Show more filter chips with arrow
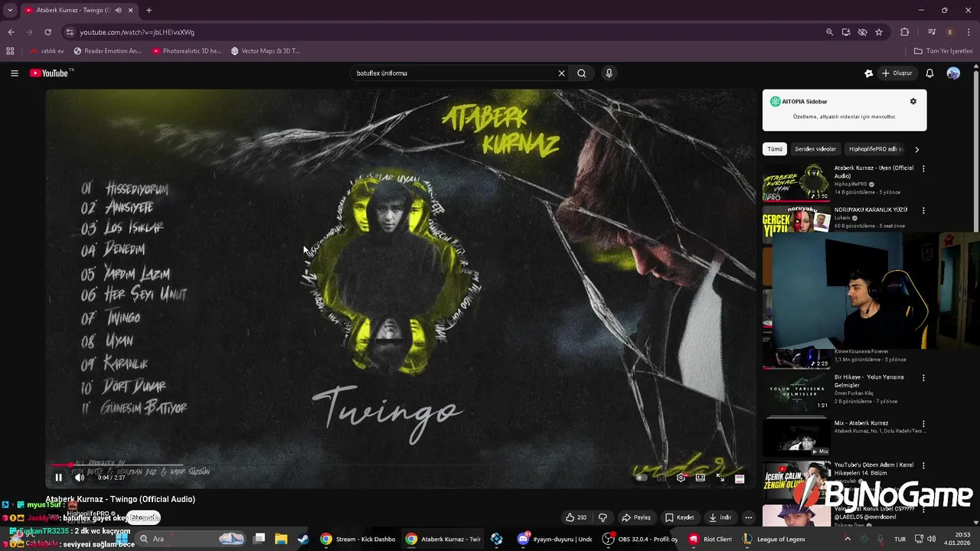Screen dimensions: 980x551 point(916,149)
